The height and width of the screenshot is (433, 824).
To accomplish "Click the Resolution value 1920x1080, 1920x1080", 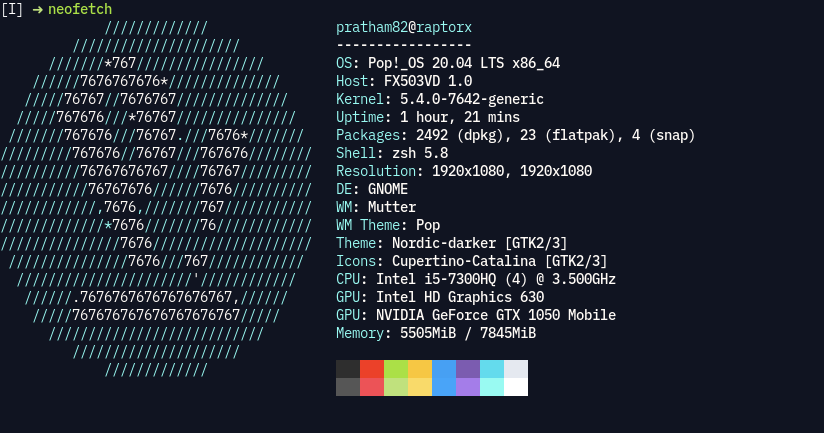I will pyautogui.click(x=512, y=171).
